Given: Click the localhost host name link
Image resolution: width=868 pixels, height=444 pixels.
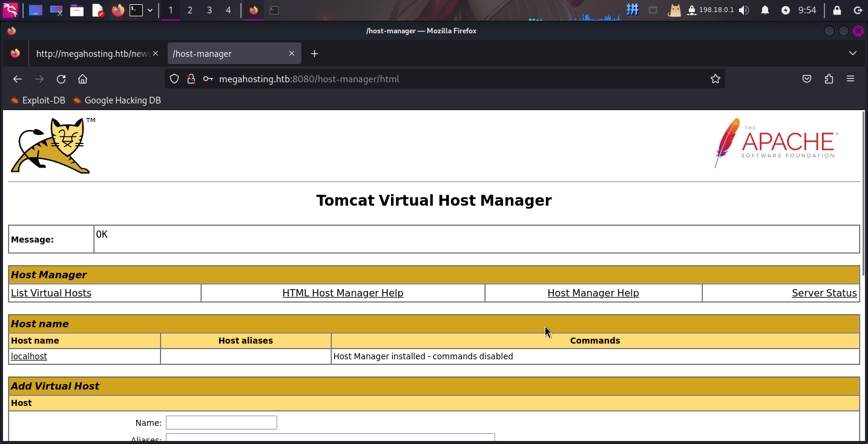Looking at the screenshot, I should (29, 356).
